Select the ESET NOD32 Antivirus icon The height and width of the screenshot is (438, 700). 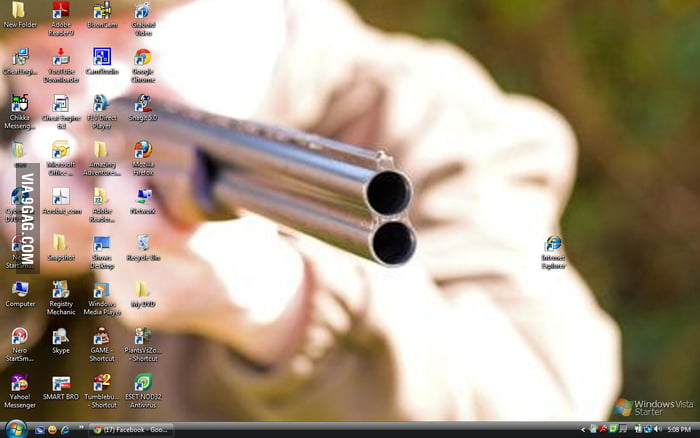coord(143,383)
